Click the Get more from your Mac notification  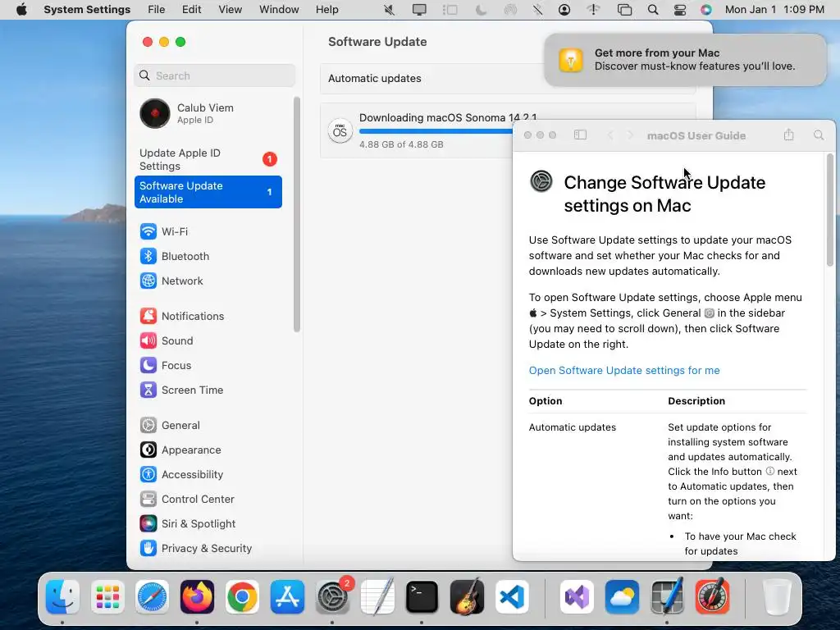click(685, 59)
